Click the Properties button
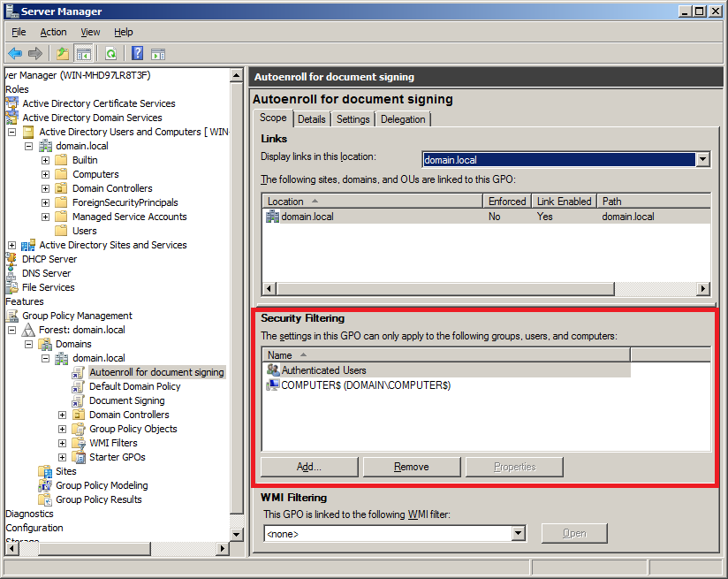This screenshot has height=579, width=728. pos(514,467)
